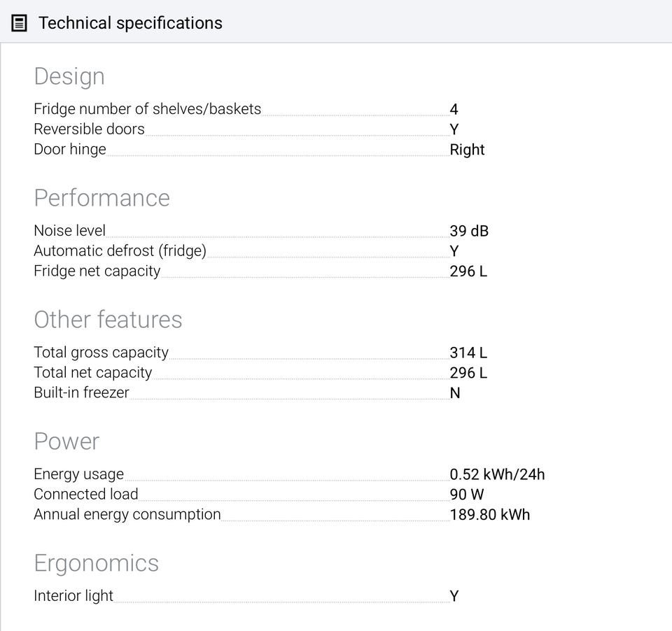Click the Technical specifications document icon
This screenshot has height=631, width=672.
tap(20, 23)
